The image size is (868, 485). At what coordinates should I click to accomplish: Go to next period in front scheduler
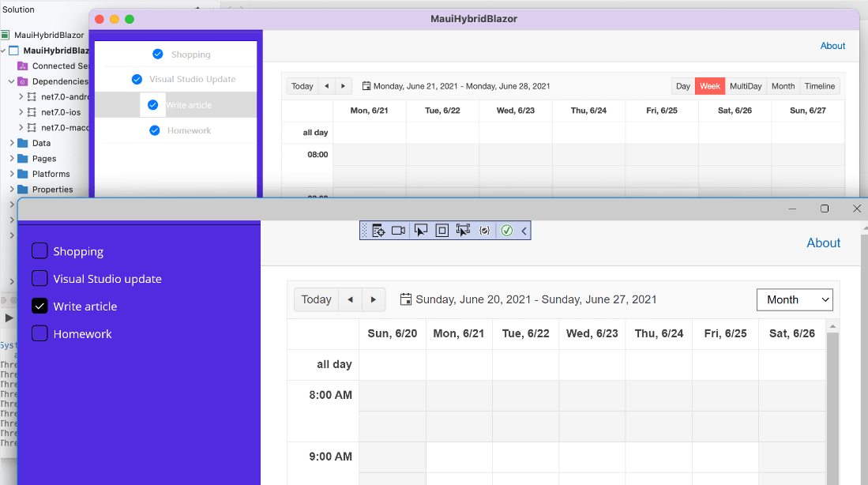click(x=373, y=299)
